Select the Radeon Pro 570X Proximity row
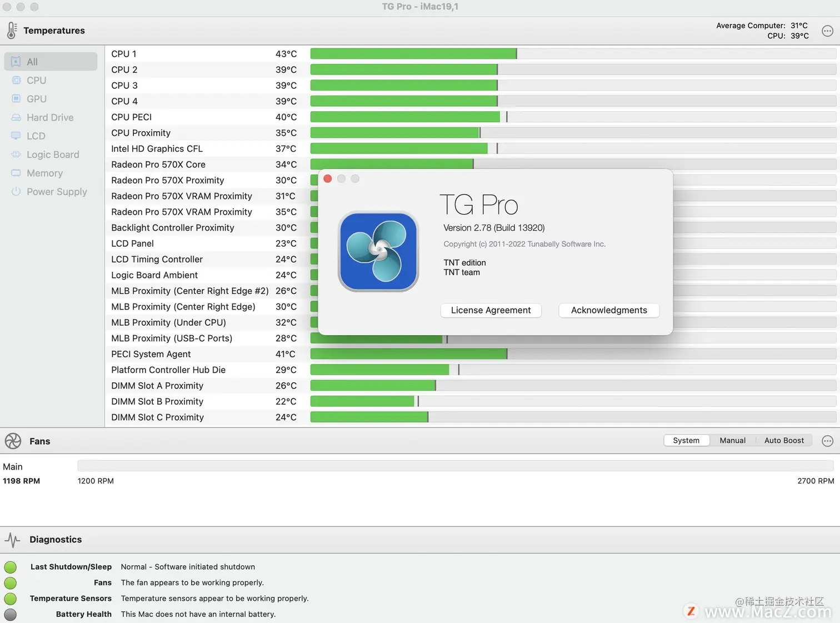This screenshot has width=840, height=623. click(x=211, y=181)
